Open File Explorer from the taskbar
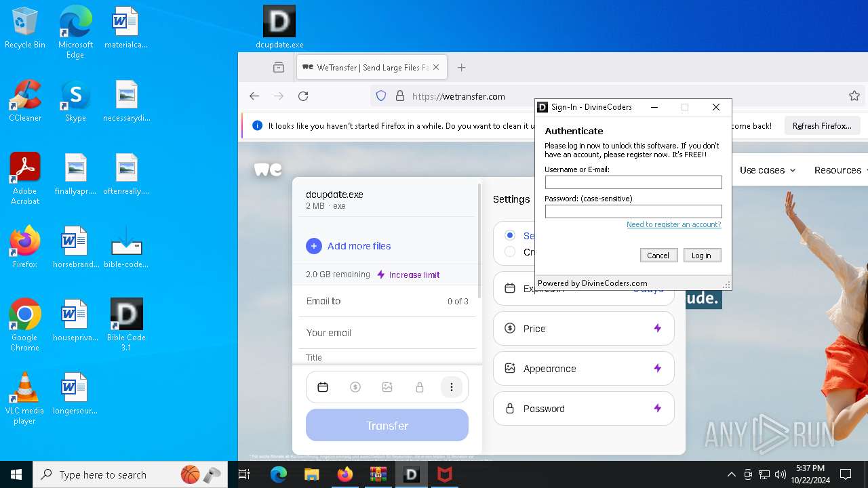 coord(312,474)
